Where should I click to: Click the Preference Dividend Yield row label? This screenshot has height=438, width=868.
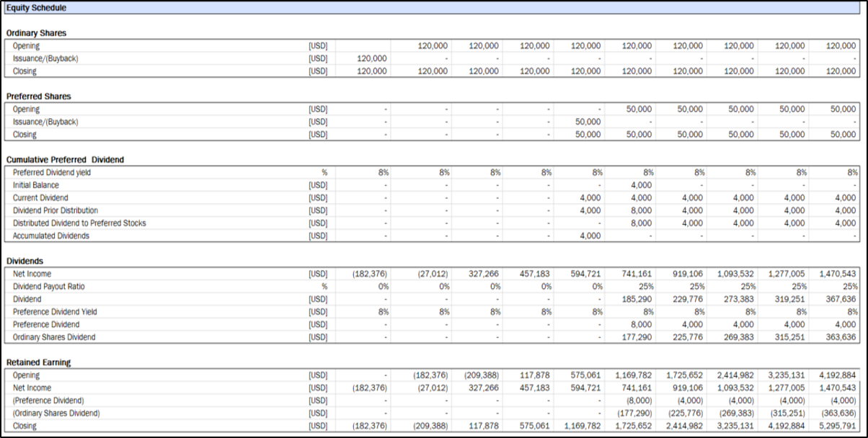pyautogui.click(x=55, y=312)
